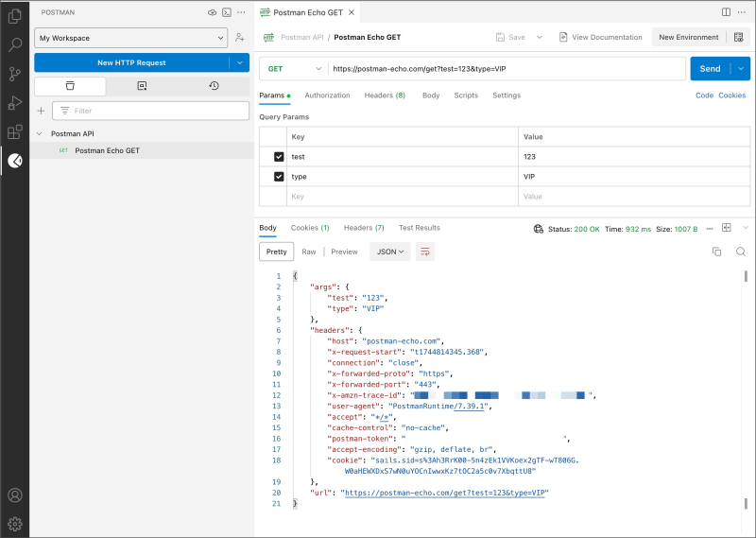Open the Save options dropdown arrow
756x538 pixels.
pyautogui.click(x=539, y=37)
